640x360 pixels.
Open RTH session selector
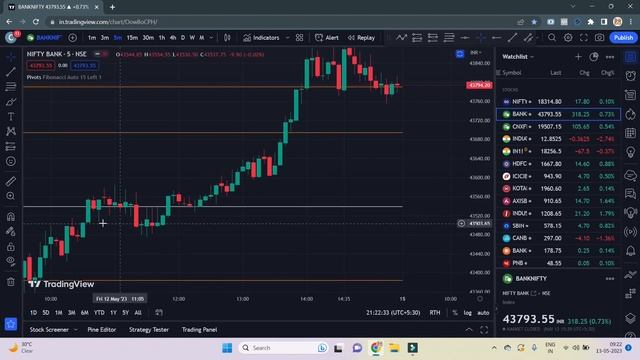tap(435, 313)
